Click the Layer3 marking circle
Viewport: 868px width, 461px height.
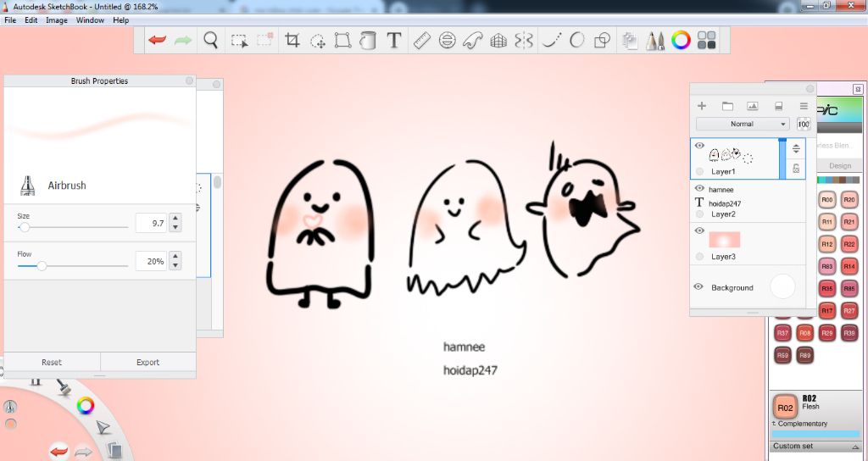point(699,257)
